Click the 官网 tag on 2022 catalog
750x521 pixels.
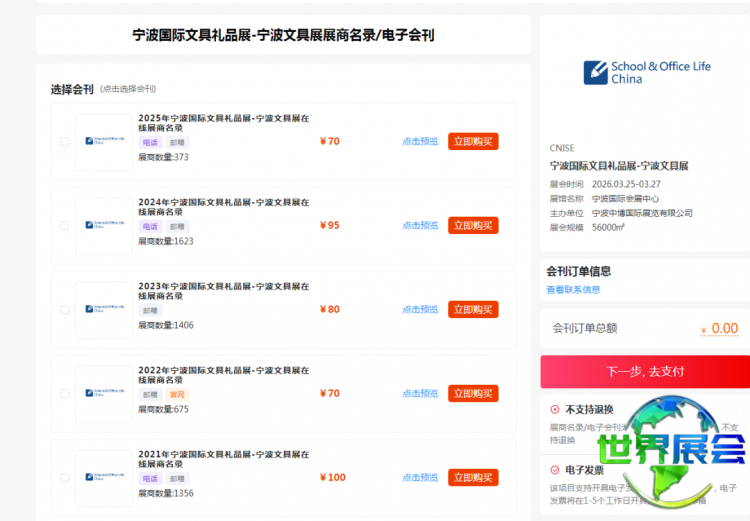(x=177, y=394)
